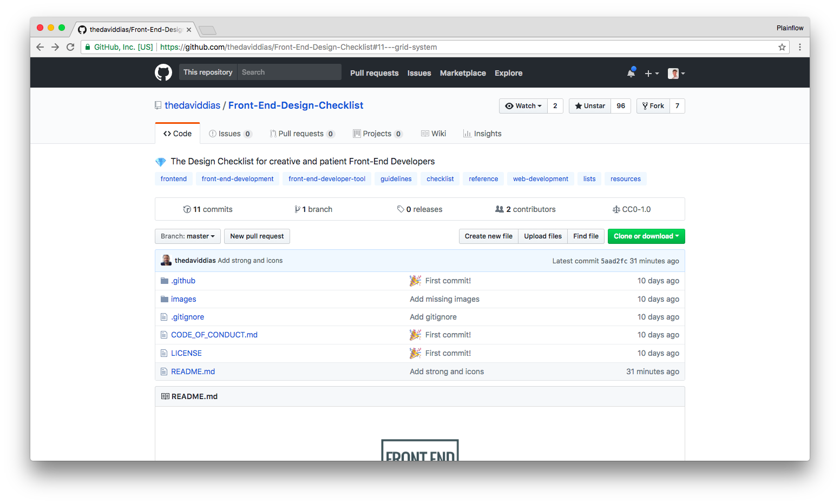The height and width of the screenshot is (504, 840).
Task: Open the 11 commits link
Action: tap(208, 209)
